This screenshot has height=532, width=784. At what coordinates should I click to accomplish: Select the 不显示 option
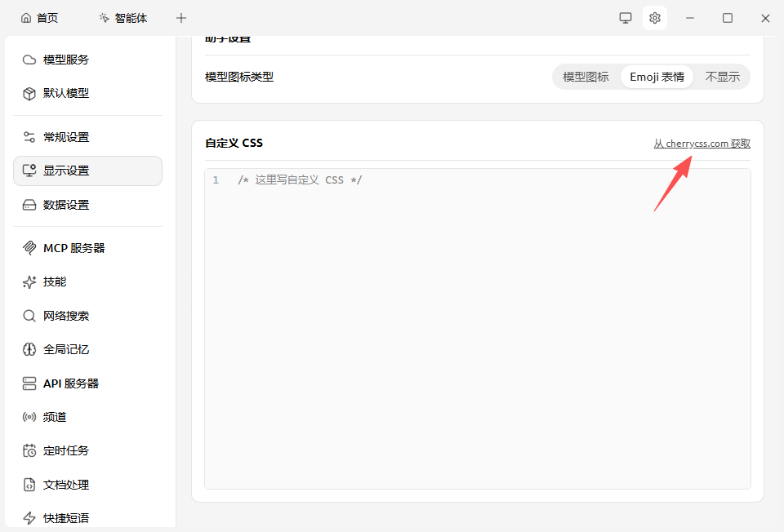722,77
